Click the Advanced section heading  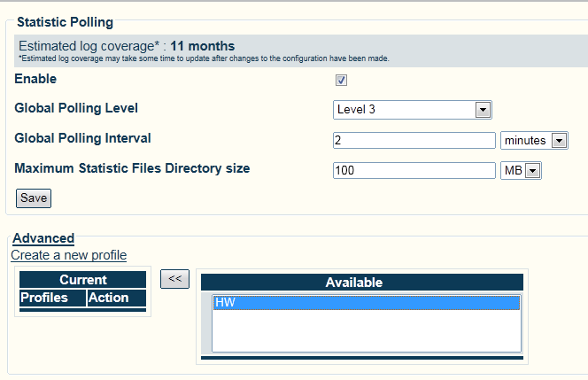[43, 238]
